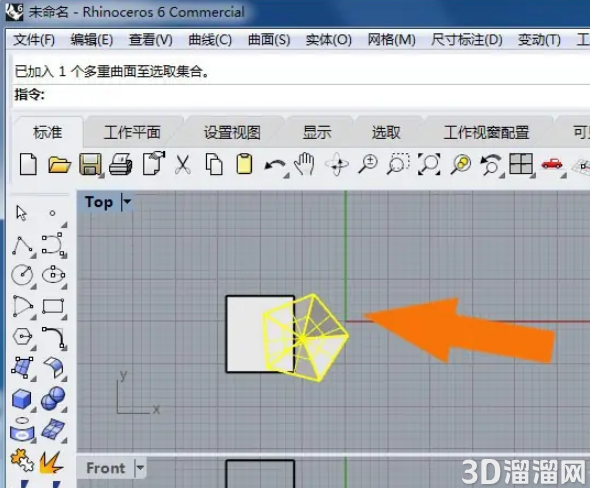
Task: Select the Rectangle tool
Action: click(53, 306)
